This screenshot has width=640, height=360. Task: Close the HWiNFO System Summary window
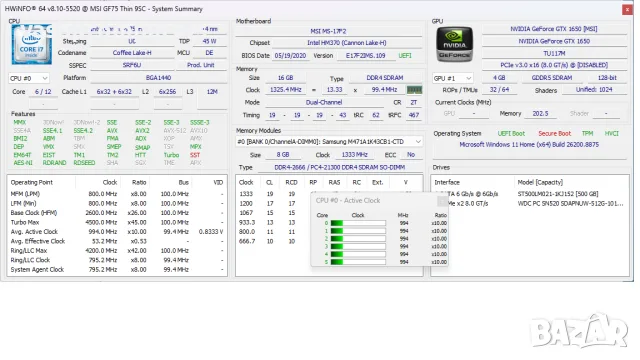(x=627, y=9)
